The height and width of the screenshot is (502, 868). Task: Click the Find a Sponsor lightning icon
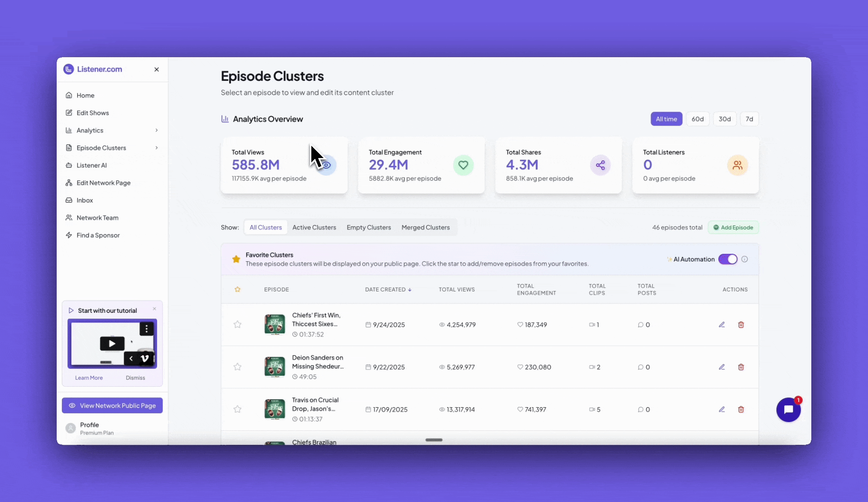[69, 235]
